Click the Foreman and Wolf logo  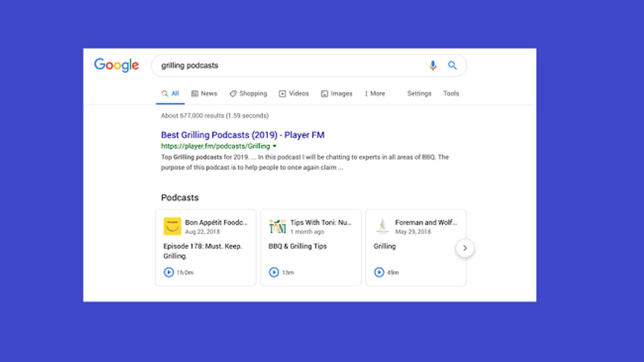pos(382,226)
